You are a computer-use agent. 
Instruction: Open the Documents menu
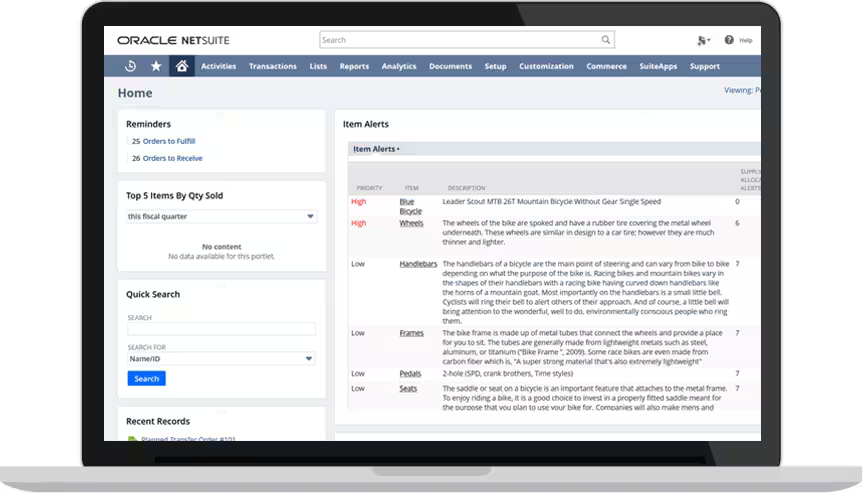450,66
